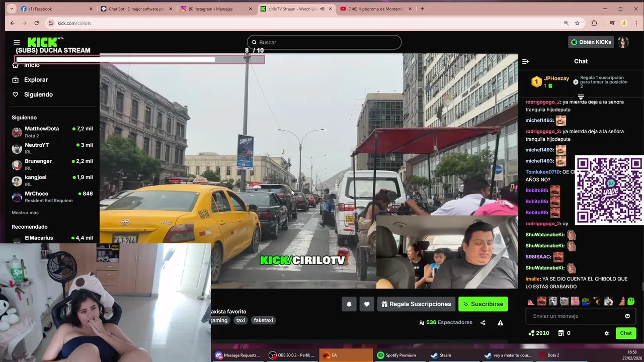This screenshot has width=644, height=362.
Task: Share the stream via share icon
Action: [483, 323]
